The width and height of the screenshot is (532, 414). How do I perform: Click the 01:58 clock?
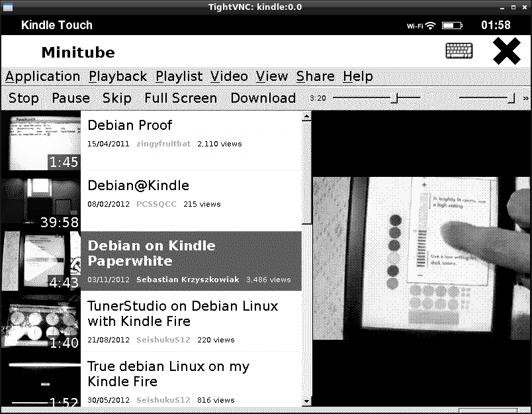point(496,25)
